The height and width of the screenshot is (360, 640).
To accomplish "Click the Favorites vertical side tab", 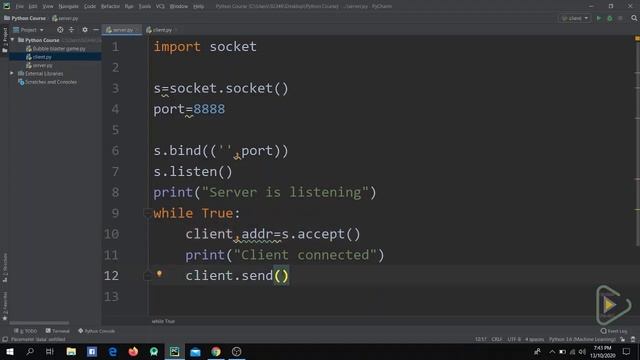I will click(x=5, y=306).
